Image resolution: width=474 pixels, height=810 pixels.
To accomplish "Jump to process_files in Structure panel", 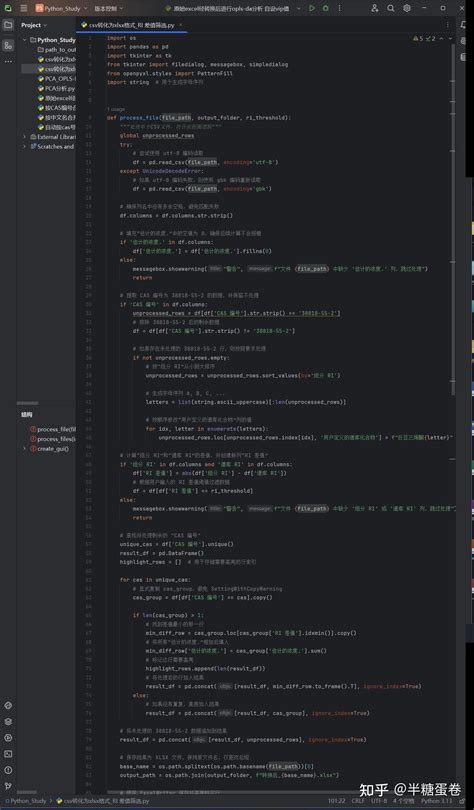I will point(53,439).
